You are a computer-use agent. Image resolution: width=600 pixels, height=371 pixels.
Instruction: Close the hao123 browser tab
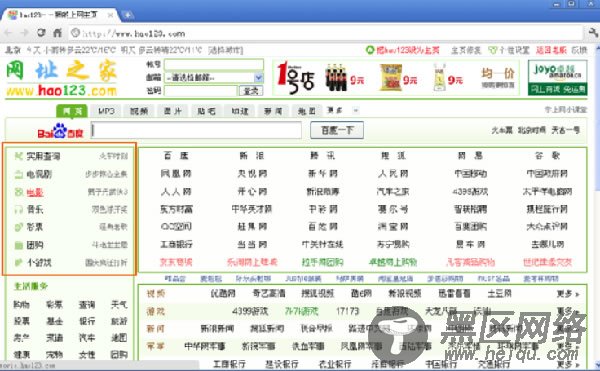(110, 15)
